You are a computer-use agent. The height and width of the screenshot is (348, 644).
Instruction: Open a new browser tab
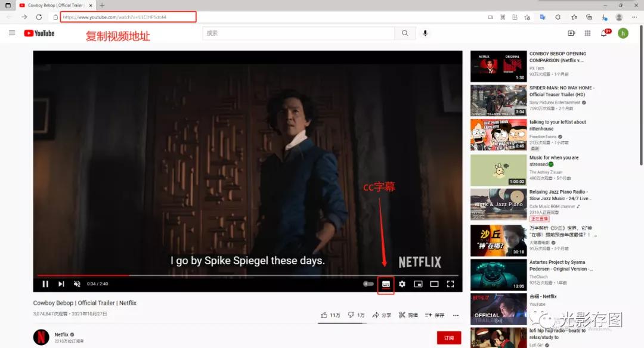coord(102,5)
